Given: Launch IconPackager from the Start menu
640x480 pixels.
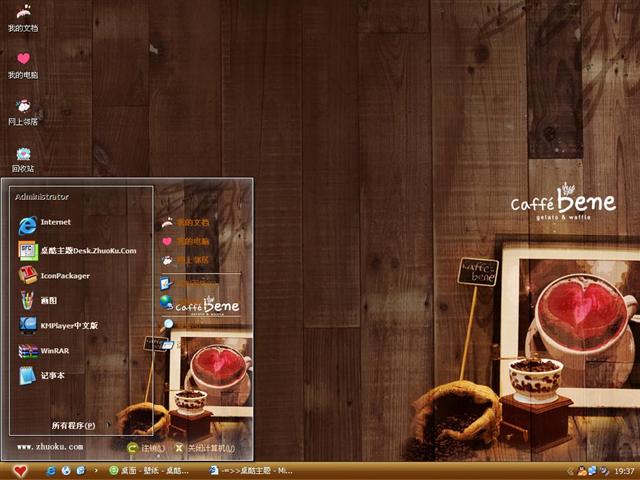Looking at the screenshot, I should (54, 276).
